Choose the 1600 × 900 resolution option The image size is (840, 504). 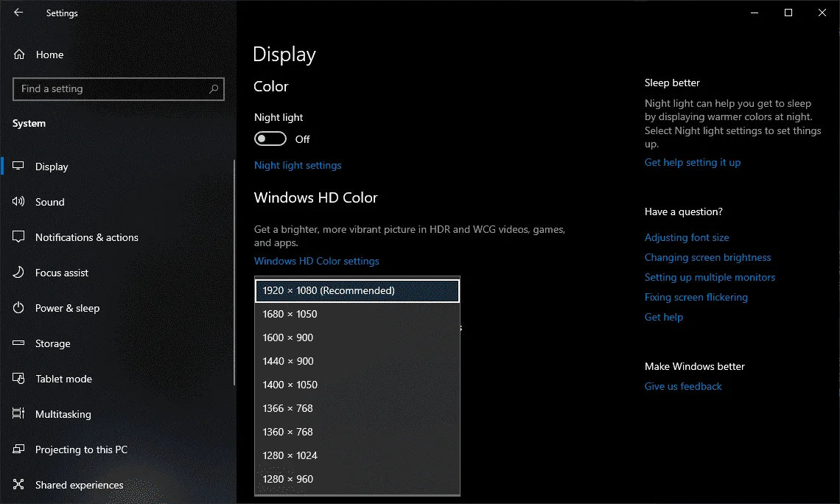(x=357, y=337)
